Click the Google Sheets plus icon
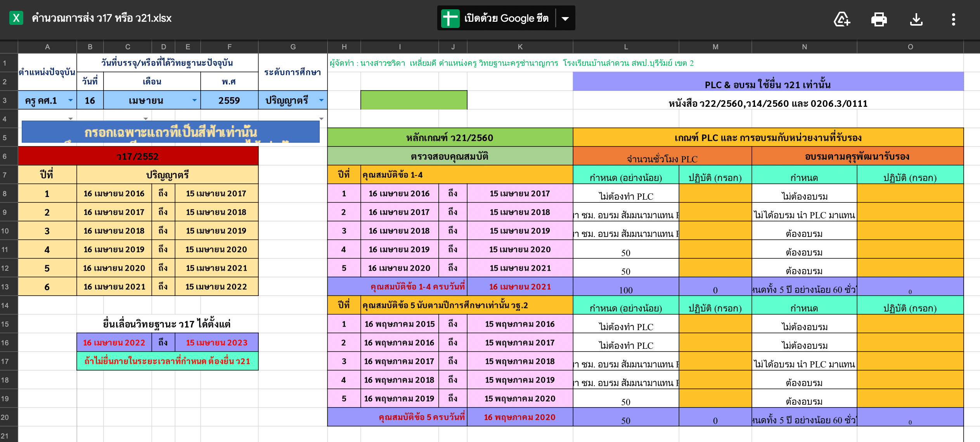980x442 pixels. point(450,18)
